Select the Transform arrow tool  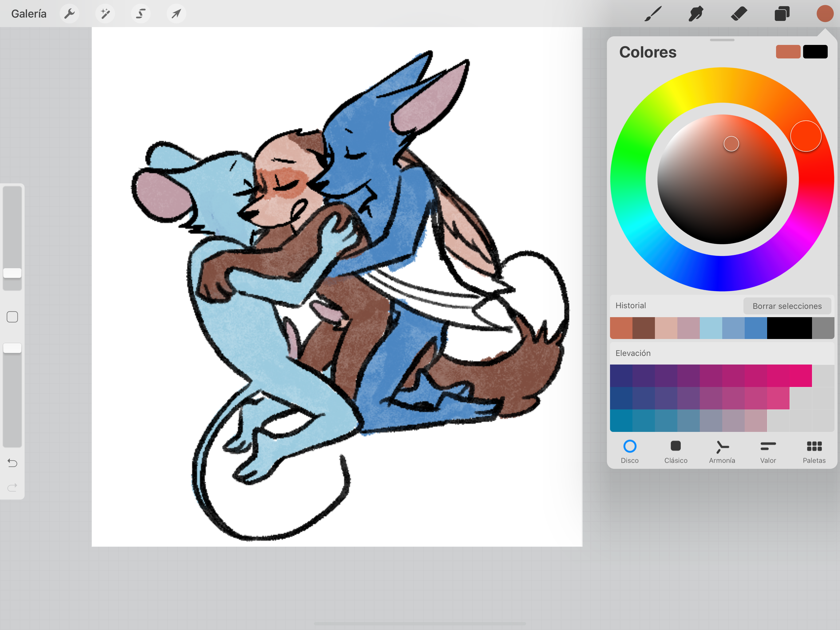176,14
